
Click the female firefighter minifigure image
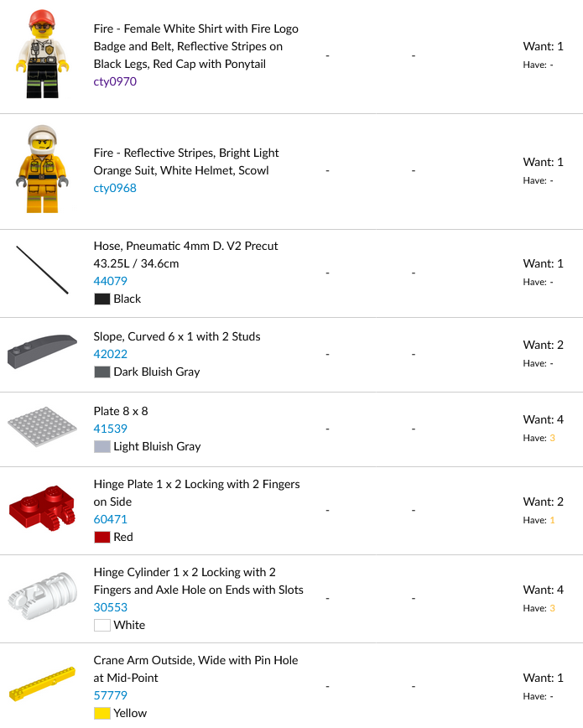42,55
